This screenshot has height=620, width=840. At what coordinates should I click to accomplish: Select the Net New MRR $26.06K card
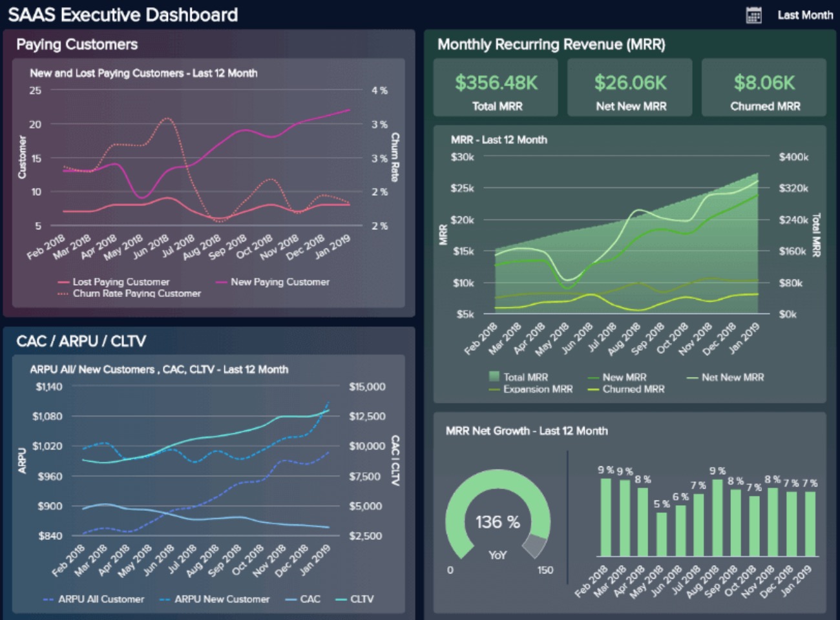click(x=630, y=88)
